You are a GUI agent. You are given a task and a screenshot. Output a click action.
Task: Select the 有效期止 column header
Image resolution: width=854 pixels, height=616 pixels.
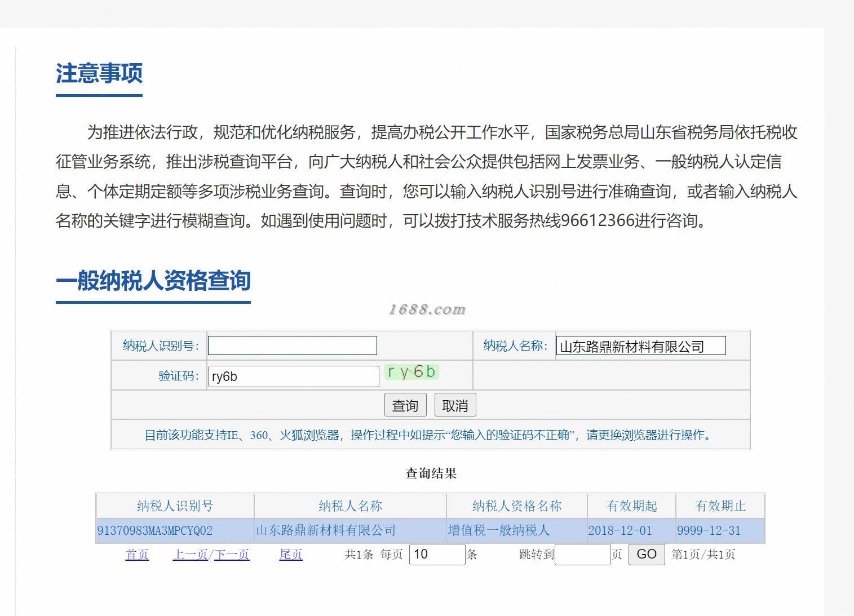pyautogui.click(x=720, y=506)
